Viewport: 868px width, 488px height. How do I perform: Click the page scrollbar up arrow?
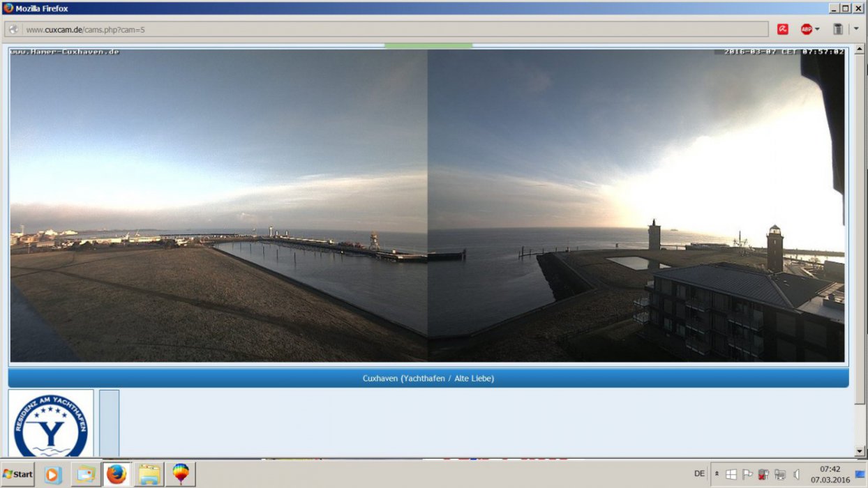860,49
